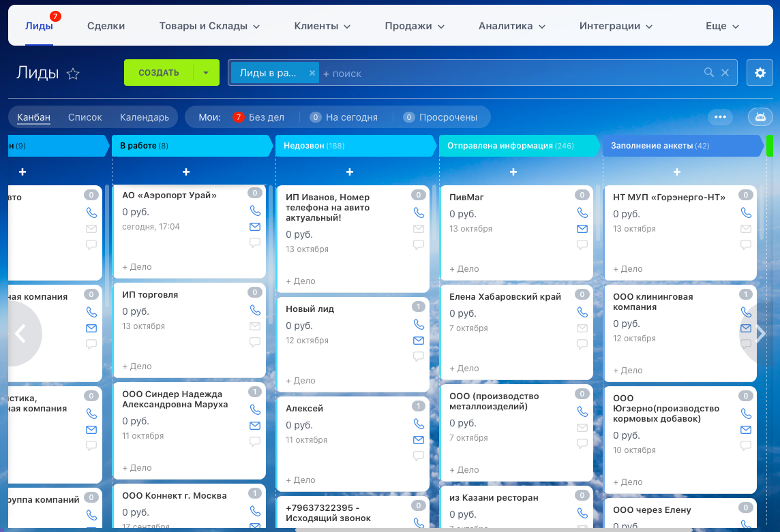Add quick lead in В работе column
The width and height of the screenshot is (780, 532).
pos(186,172)
